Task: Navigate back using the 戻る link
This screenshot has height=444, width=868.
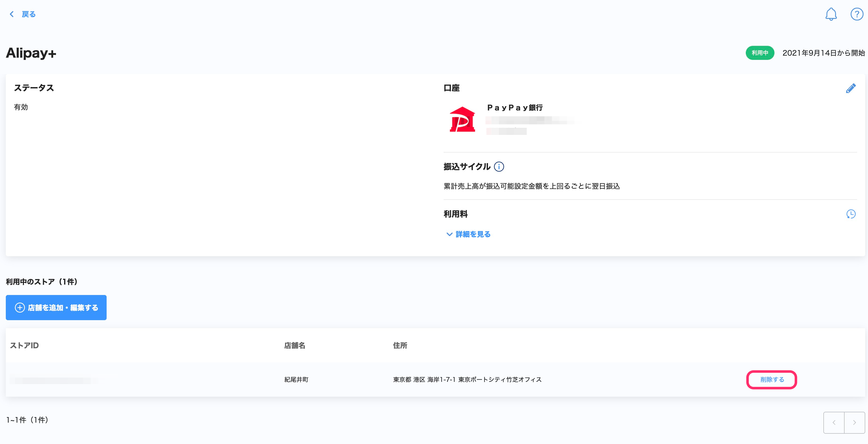Action: tap(28, 14)
